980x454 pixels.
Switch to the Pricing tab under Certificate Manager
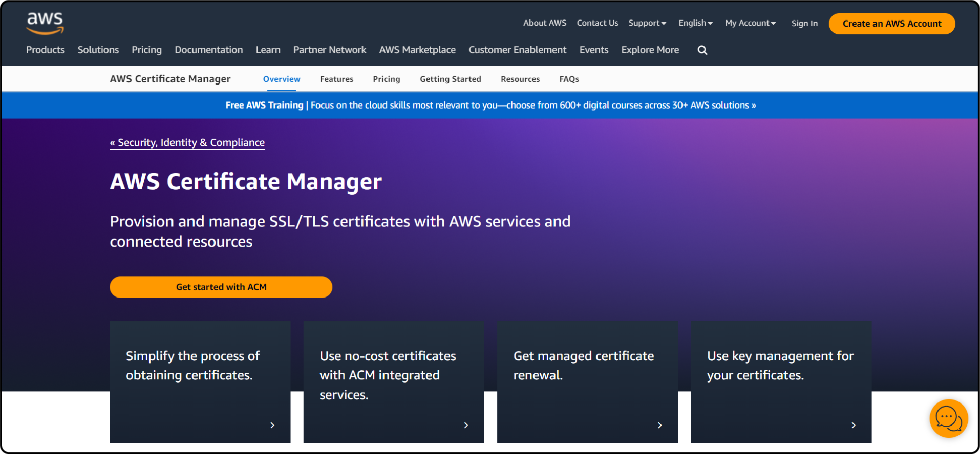pos(386,79)
